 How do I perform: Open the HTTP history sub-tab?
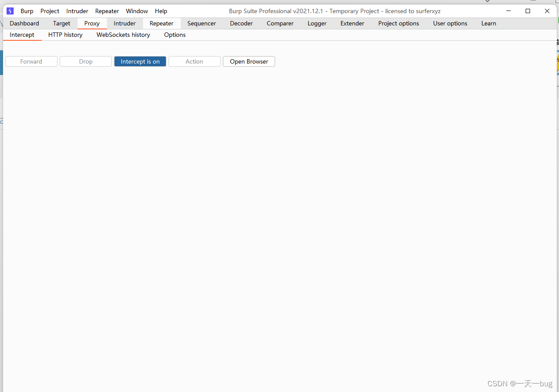(65, 35)
